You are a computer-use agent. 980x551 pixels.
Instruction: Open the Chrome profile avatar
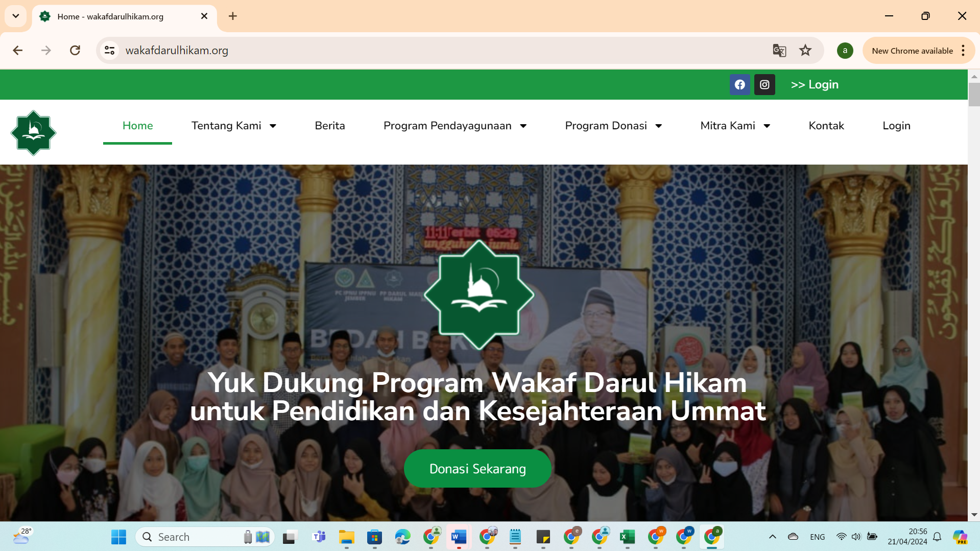point(845,51)
